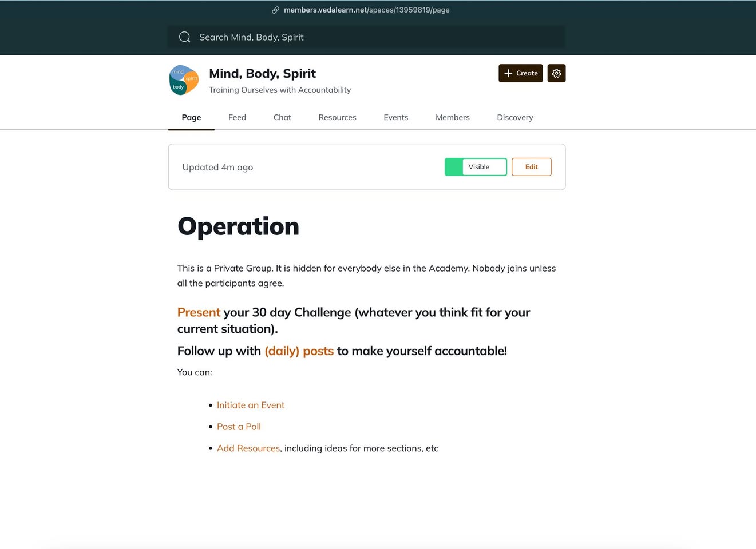
Task: Open the (daily) posts link
Action: click(x=299, y=351)
